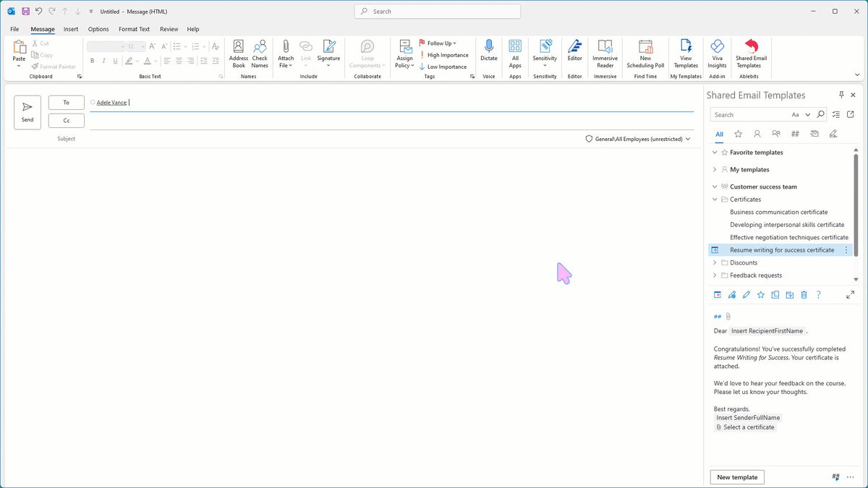The width and height of the screenshot is (868, 488).
Task: Open the Follow Up flag dropdown
Action: 438,43
